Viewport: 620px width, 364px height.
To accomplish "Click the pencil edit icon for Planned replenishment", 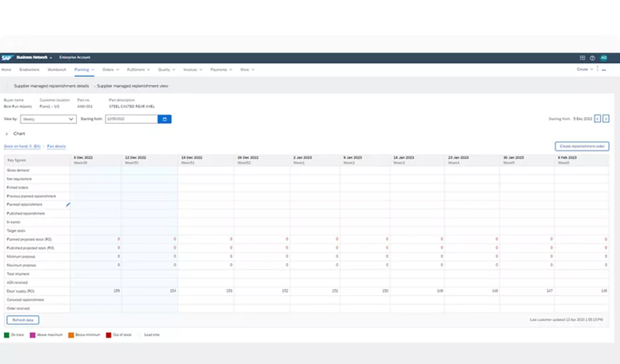I will point(68,204).
